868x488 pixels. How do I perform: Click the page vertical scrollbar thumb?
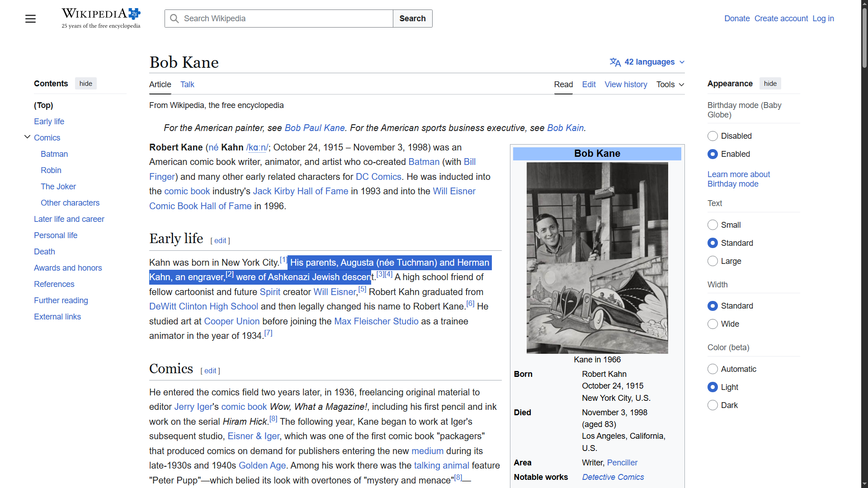tap(864, 38)
